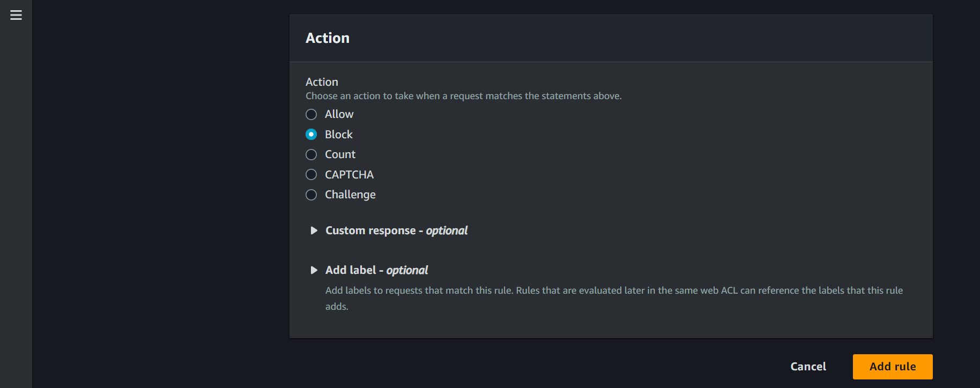Click the orange Add rule button
Screen dimensions: 980x388
click(x=893, y=367)
